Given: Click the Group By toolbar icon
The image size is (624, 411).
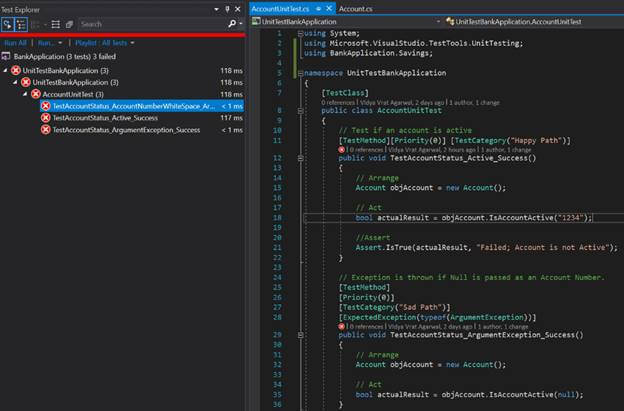Looking at the screenshot, I should tap(35, 24).
